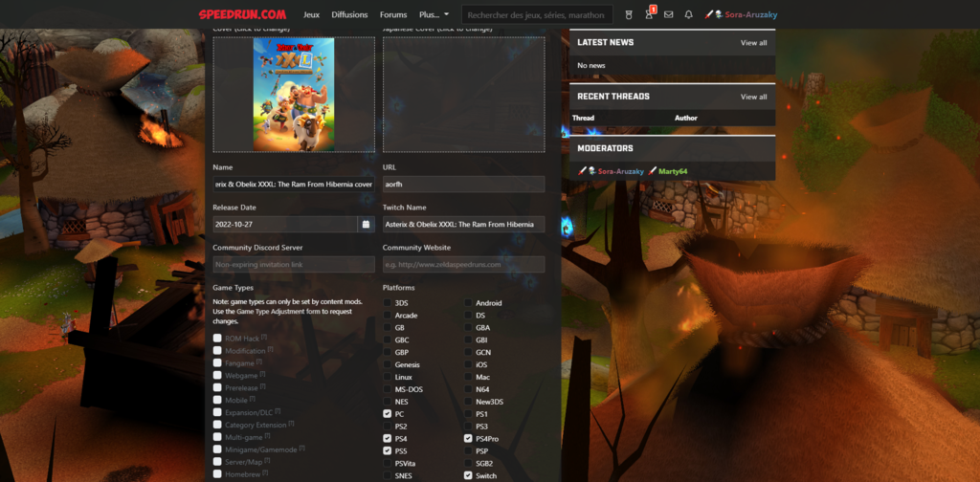Check the PSVita platform checkbox

388,463
